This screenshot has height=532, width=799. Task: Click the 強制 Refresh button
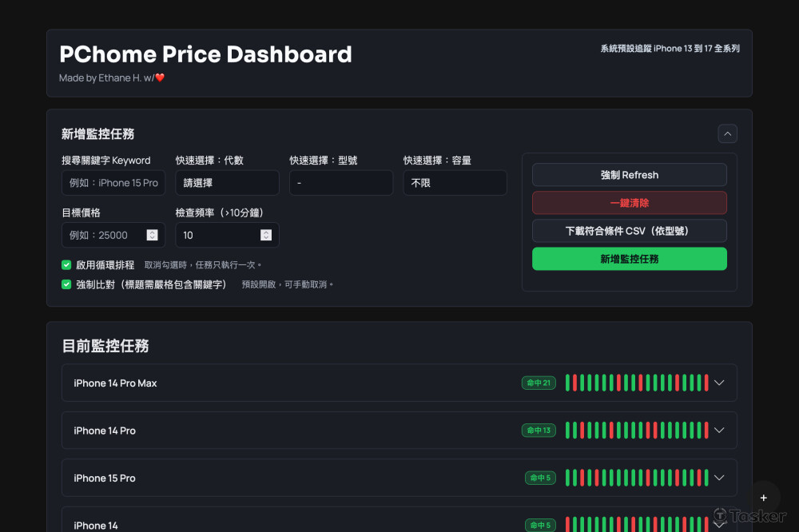pyautogui.click(x=629, y=175)
